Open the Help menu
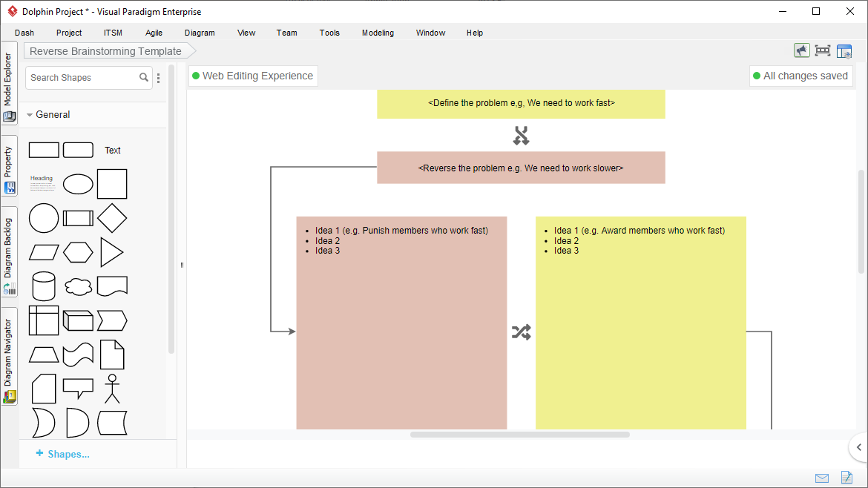The image size is (868, 488). (x=474, y=33)
